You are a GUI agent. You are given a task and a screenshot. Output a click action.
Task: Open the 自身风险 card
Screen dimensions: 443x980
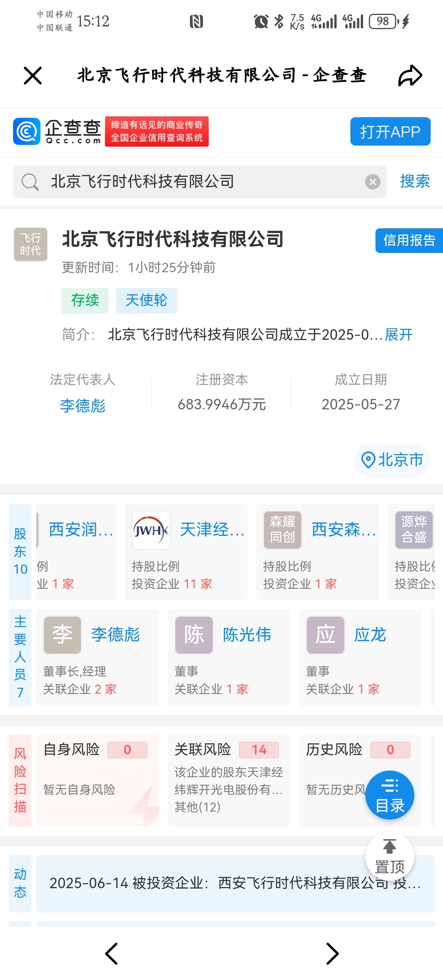(x=97, y=781)
